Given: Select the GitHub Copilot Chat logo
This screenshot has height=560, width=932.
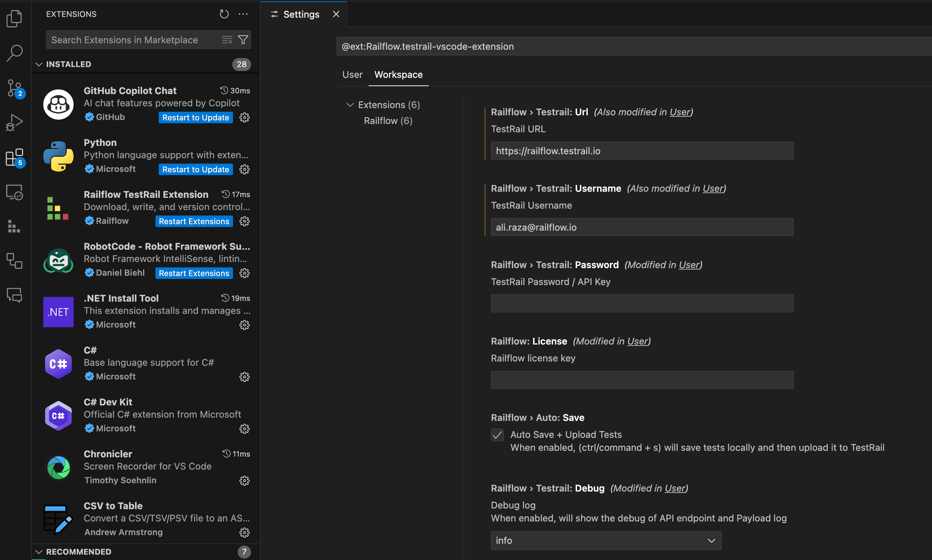Looking at the screenshot, I should click(58, 105).
